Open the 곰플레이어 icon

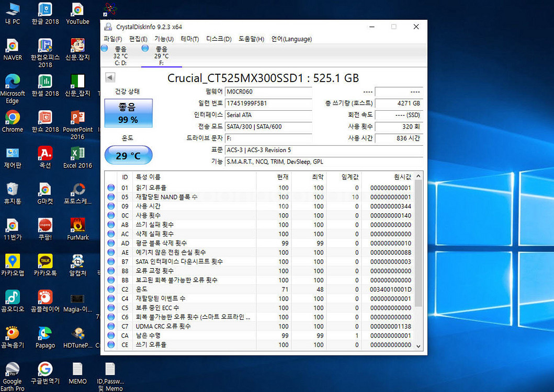[x=45, y=301]
